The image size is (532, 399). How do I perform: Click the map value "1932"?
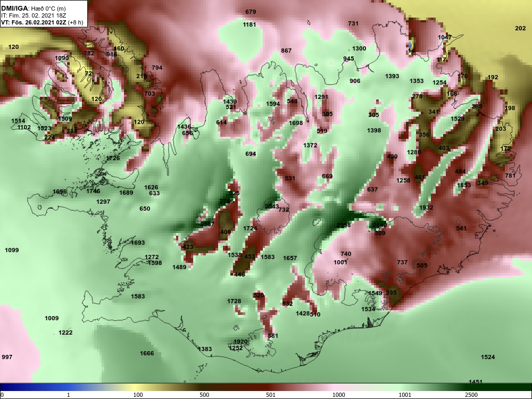(x=426, y=207)
